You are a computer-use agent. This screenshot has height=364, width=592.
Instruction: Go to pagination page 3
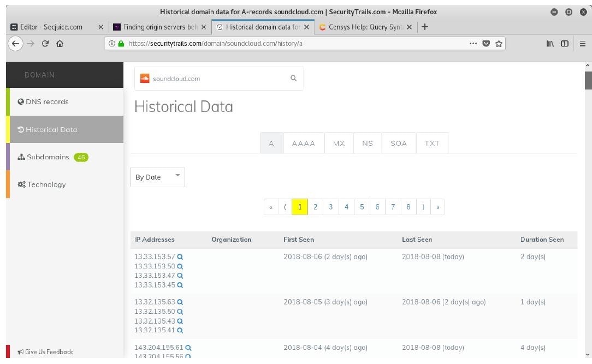pos(330,207)
